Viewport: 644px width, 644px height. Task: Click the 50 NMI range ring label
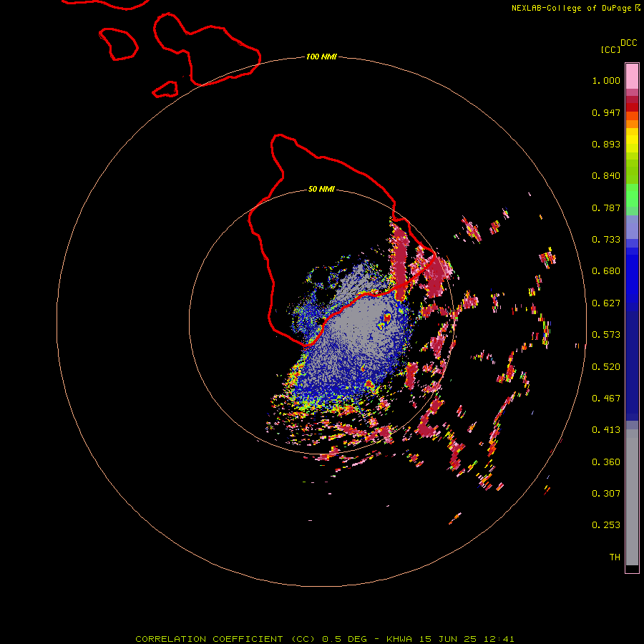321,189
